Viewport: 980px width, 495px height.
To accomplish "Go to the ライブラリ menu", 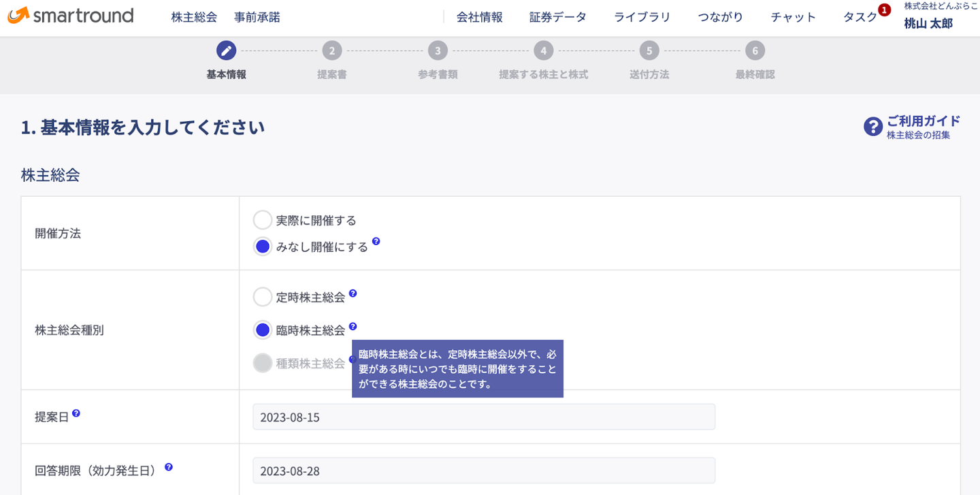I will coord(642,18).
